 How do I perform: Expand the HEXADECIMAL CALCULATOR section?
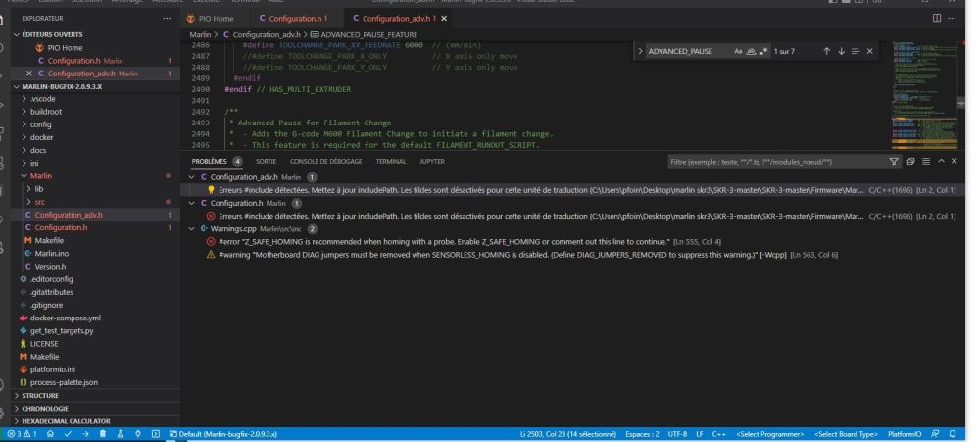tap(66, 422)
